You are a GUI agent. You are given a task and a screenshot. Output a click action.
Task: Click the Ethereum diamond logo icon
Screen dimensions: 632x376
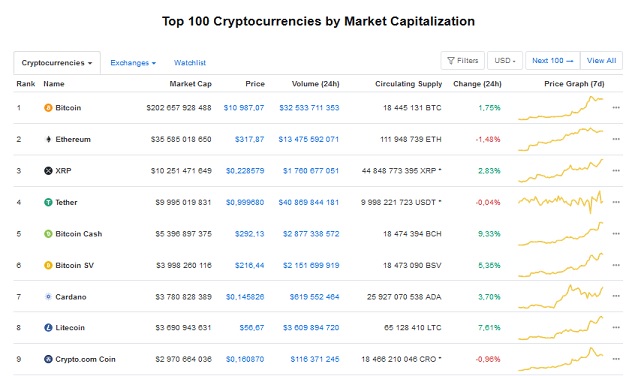[x=48, y=139]
